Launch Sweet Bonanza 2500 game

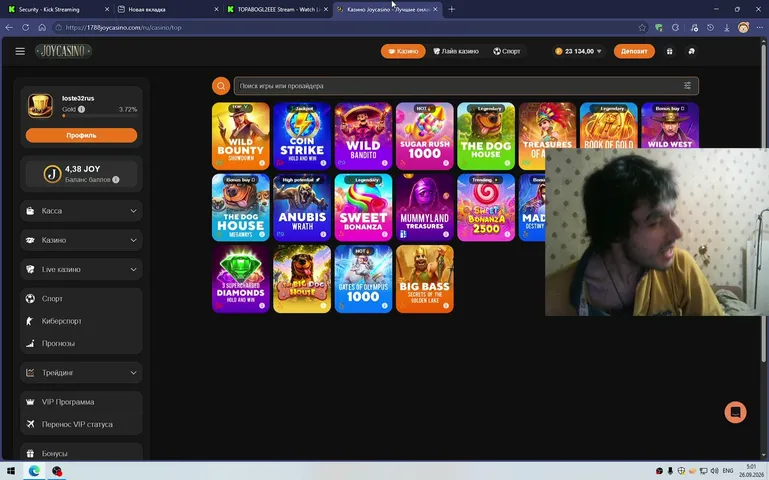(x=486, y=207)
